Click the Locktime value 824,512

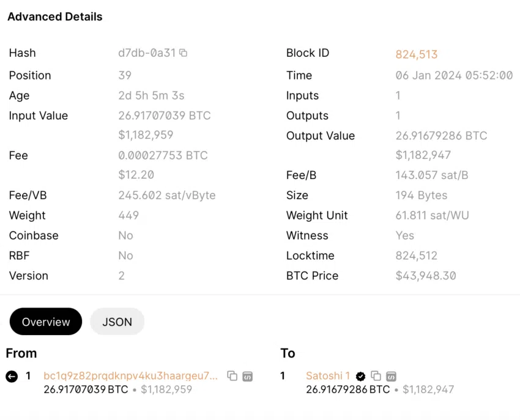tap(417, 256)
